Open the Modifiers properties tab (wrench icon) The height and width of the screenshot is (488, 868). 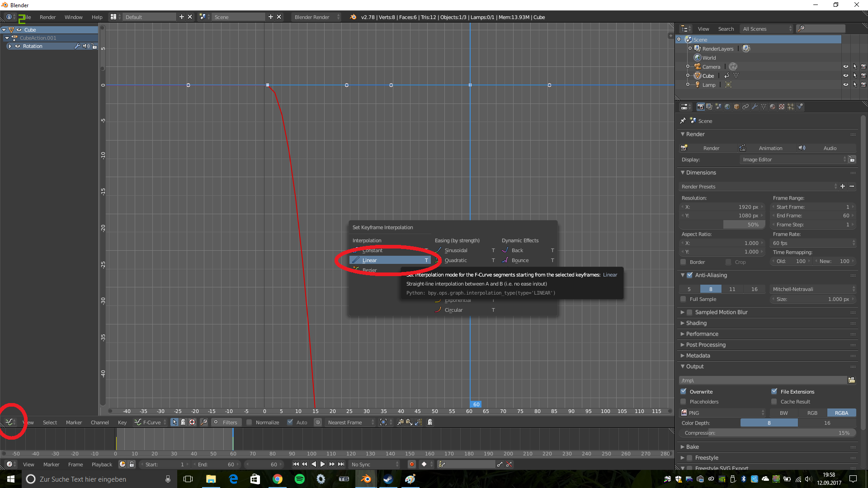click(755, 107)
